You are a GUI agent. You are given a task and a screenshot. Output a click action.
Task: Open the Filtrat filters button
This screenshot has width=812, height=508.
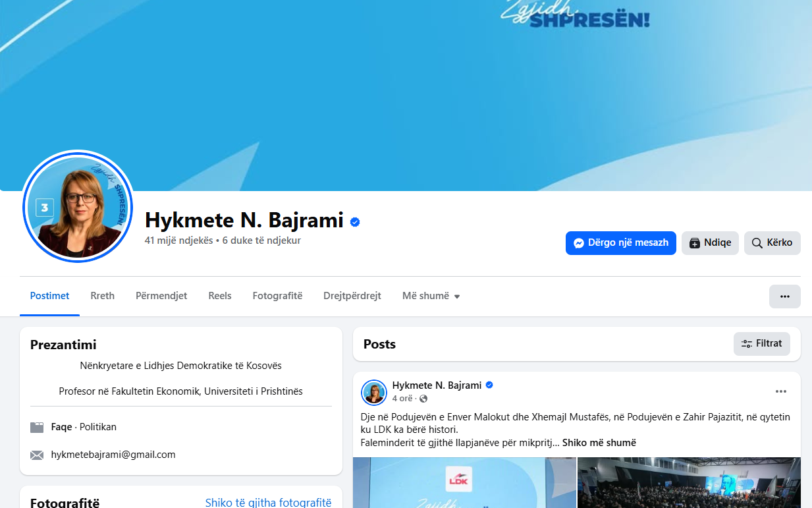761,343
